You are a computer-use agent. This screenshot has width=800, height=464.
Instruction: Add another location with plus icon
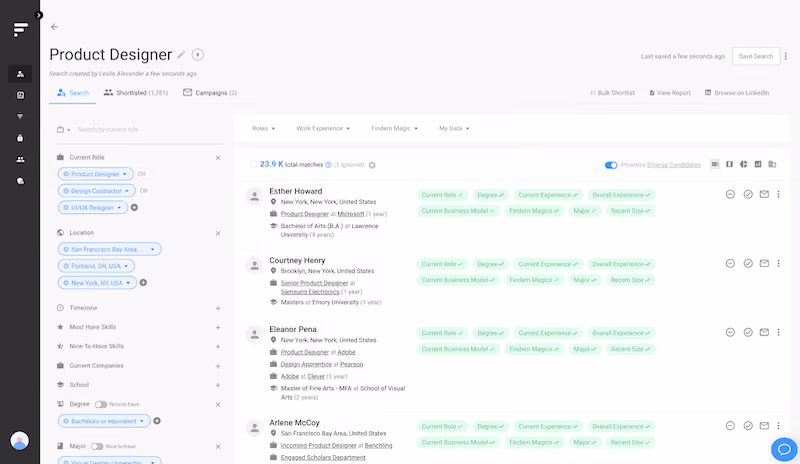143,283
